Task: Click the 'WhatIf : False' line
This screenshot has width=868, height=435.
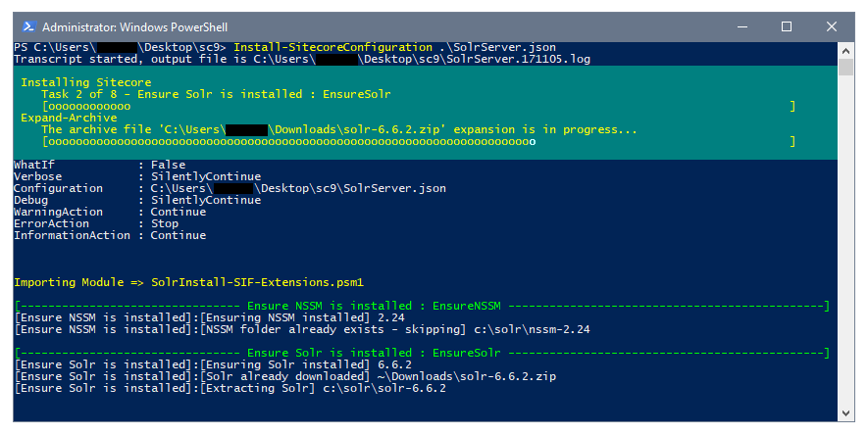Action: (99, 165)
